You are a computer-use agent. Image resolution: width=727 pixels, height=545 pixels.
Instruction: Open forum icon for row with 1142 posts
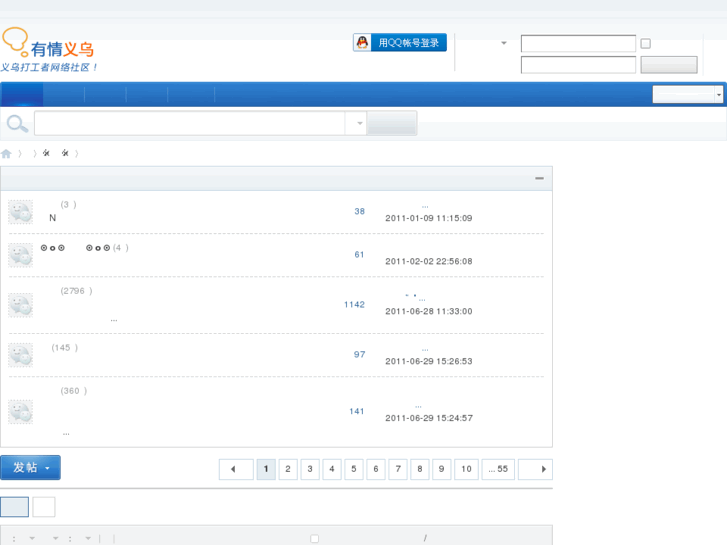pyautogui.click(x=20, y=305)
